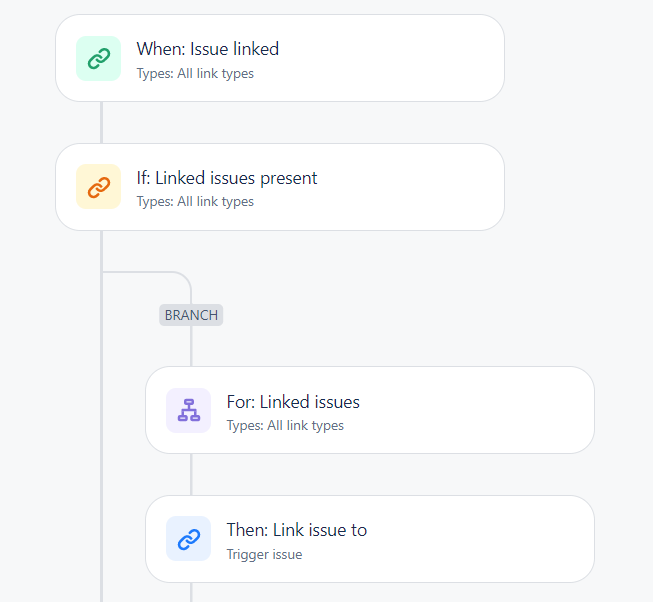Click connector line between branch and action cards
Viewport: 653px width, 602px height.
(x=191, y=475)
